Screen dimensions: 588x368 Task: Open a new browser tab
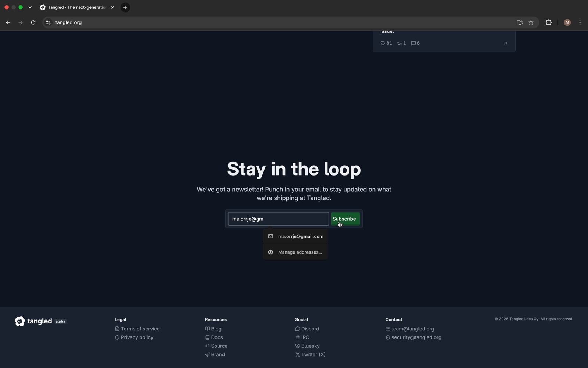point(125,7)
